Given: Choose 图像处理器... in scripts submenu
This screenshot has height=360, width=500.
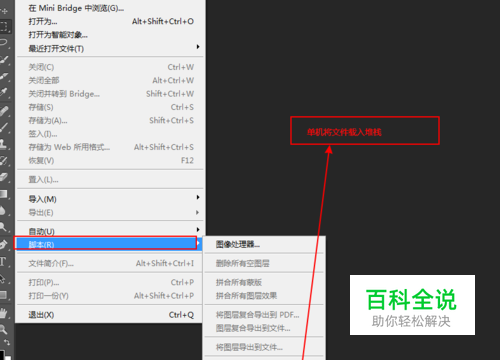Looking at the screenshot, I should (x=264, y=244).
